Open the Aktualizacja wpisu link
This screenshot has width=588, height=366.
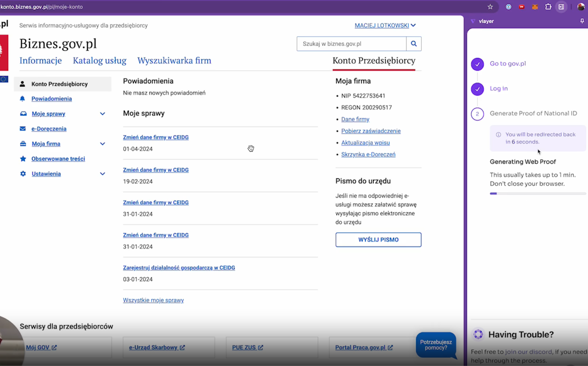tap(365, 143)
